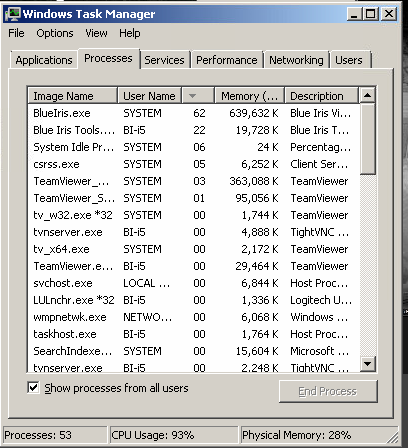Select the BlueIris.exe process row
408x448 pixels.
click(194, 113)
